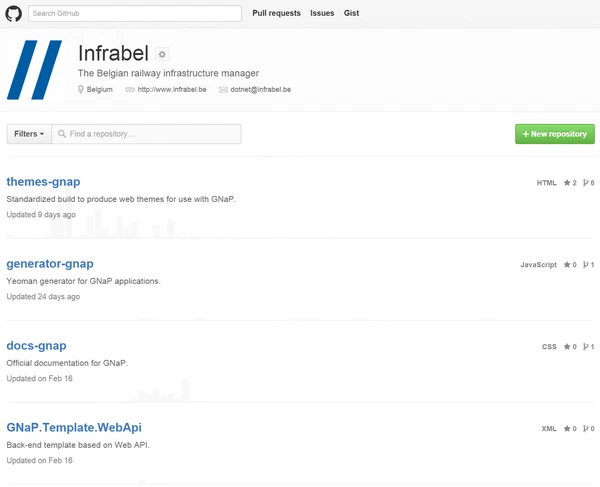The width and height of the screenshot is (600, 487).
Task: Open the GNaP.Template.WebApi repository
Action: [74, 427]
